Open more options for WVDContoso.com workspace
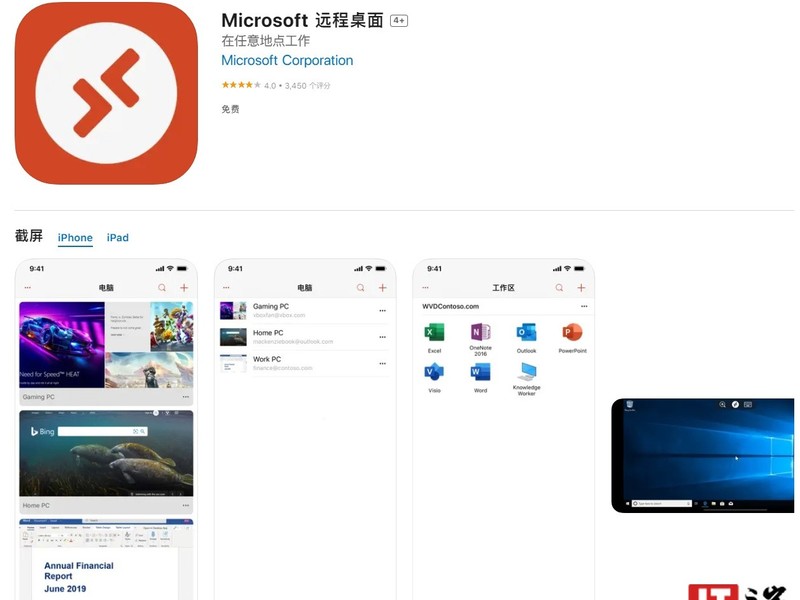Image resolution: width=800 pixels, height=600 pixels. [584, 307]
